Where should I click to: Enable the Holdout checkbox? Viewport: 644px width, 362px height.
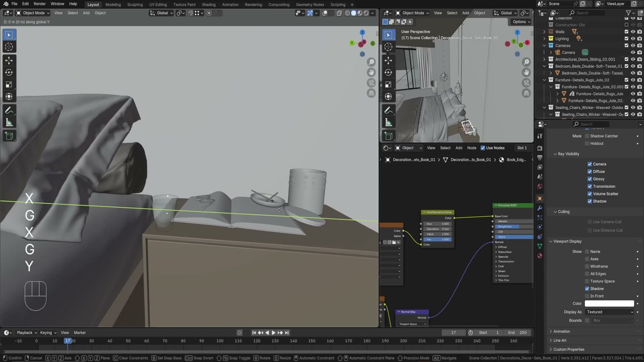pos(587,143)
